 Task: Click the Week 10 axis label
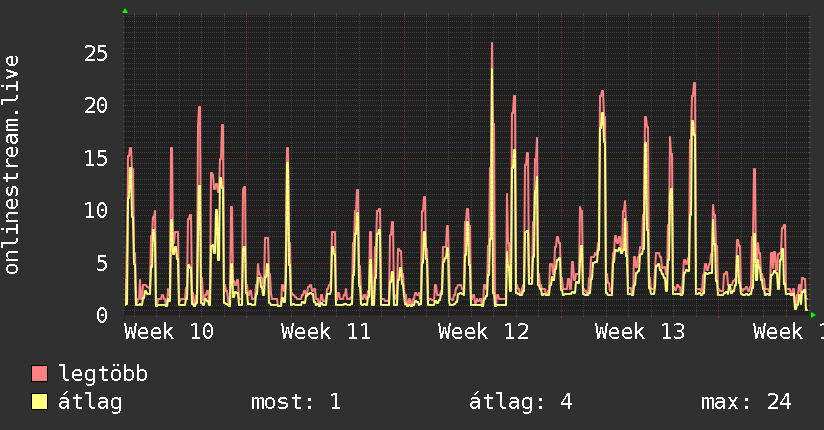point(169,332)
